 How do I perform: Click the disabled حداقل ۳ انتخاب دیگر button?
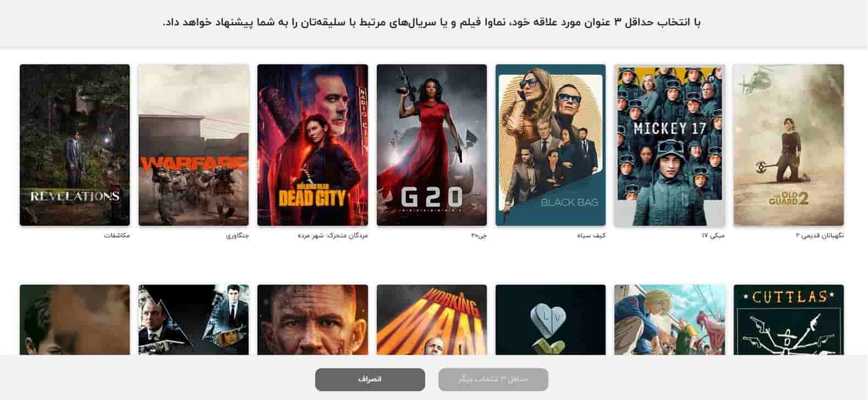[x=493, y=380]
